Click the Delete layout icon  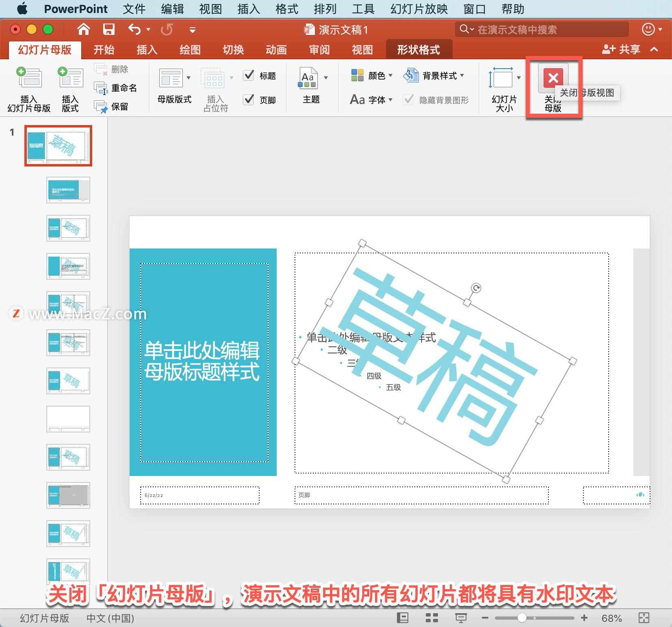[101, 69]
